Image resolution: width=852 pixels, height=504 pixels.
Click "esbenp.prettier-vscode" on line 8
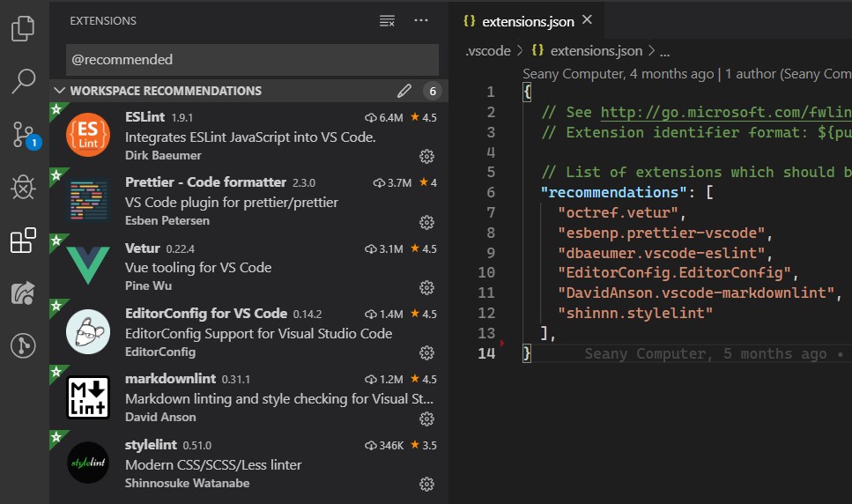662,233
